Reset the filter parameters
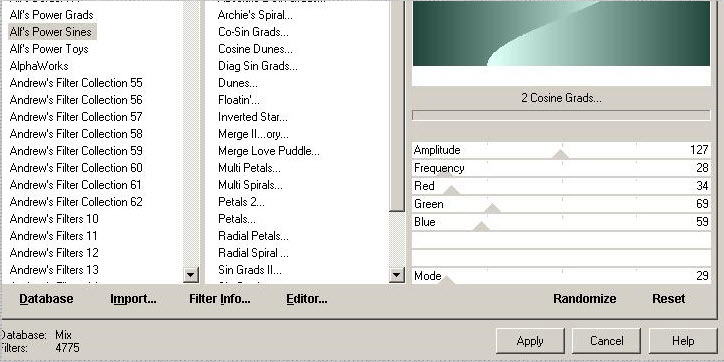Viewport: 724px width, 362px height. click(x=669, y=299)
